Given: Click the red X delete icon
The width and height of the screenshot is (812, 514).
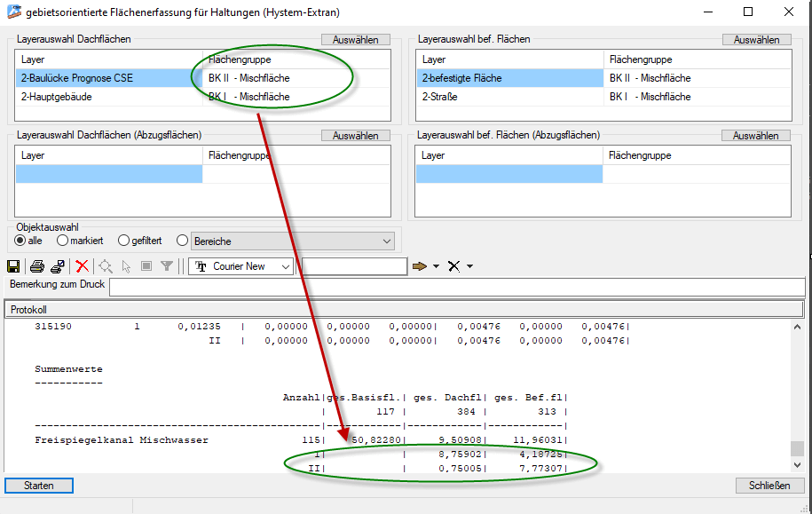Looking at the screenshot, I should point(83,266).
